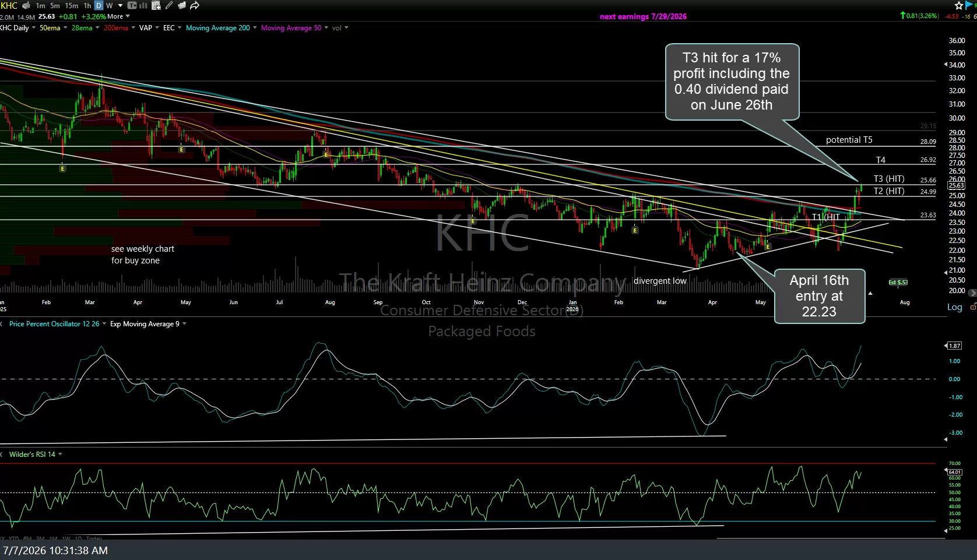The height and width of the screenshot is (560, 977).
Task: Click the E earnings marker in early May 2025
Action: 181,149
